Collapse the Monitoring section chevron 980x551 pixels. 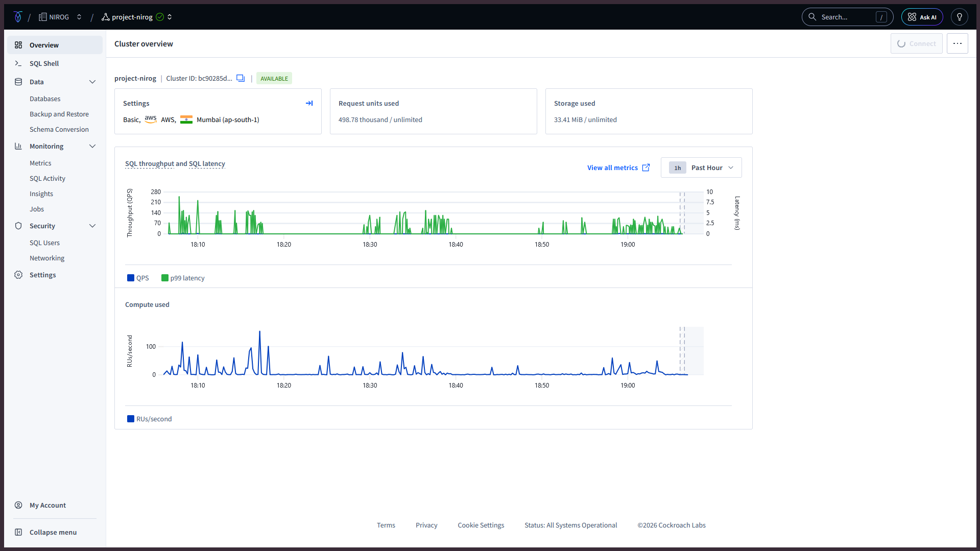92,146
